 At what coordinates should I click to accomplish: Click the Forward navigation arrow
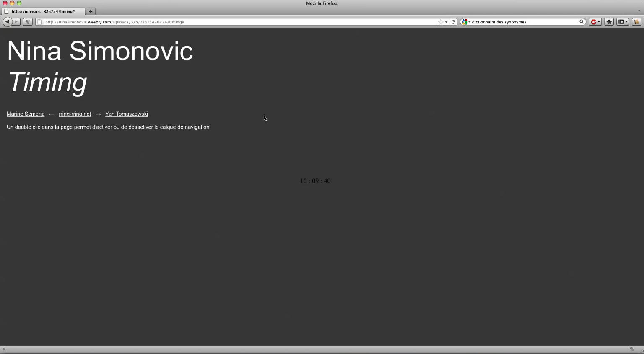click(16, 22)
